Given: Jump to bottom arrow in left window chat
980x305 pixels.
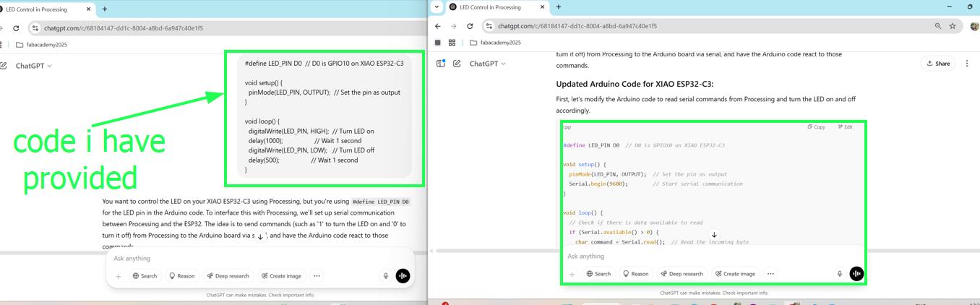Looking at the screenshot, I should point(260,236).
